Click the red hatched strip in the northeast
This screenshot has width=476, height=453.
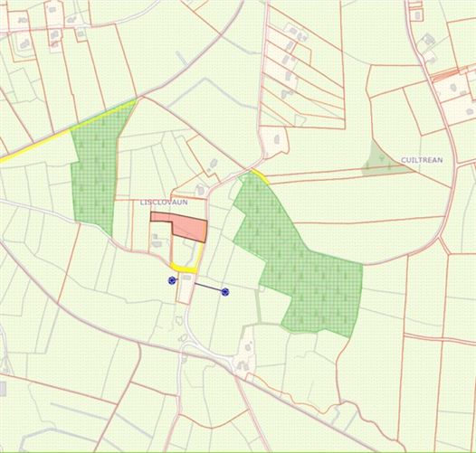(445, 76)
